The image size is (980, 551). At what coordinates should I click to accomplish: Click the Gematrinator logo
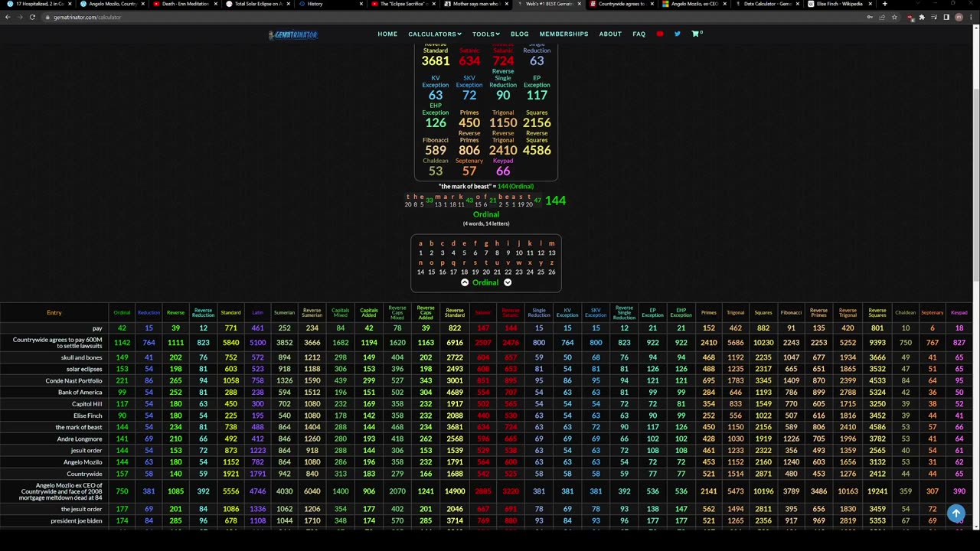[292, 34]
